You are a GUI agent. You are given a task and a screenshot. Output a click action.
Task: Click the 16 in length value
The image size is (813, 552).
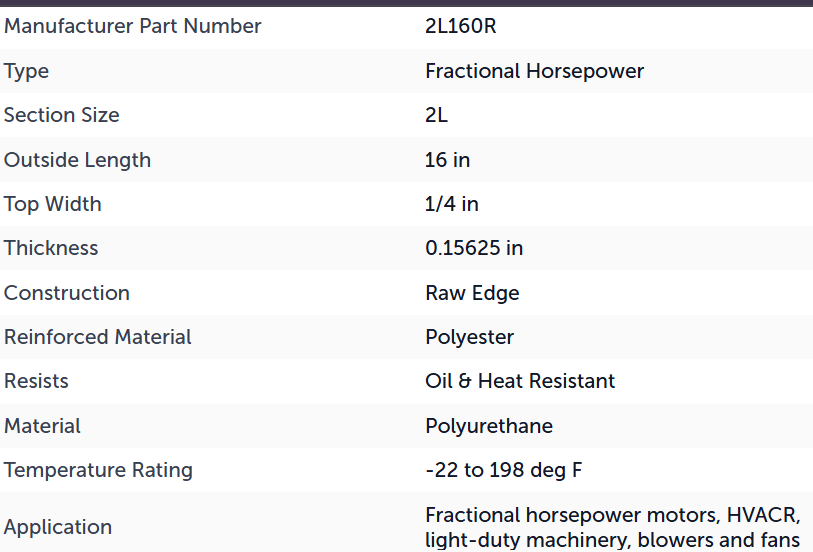[x=447, y=160]
